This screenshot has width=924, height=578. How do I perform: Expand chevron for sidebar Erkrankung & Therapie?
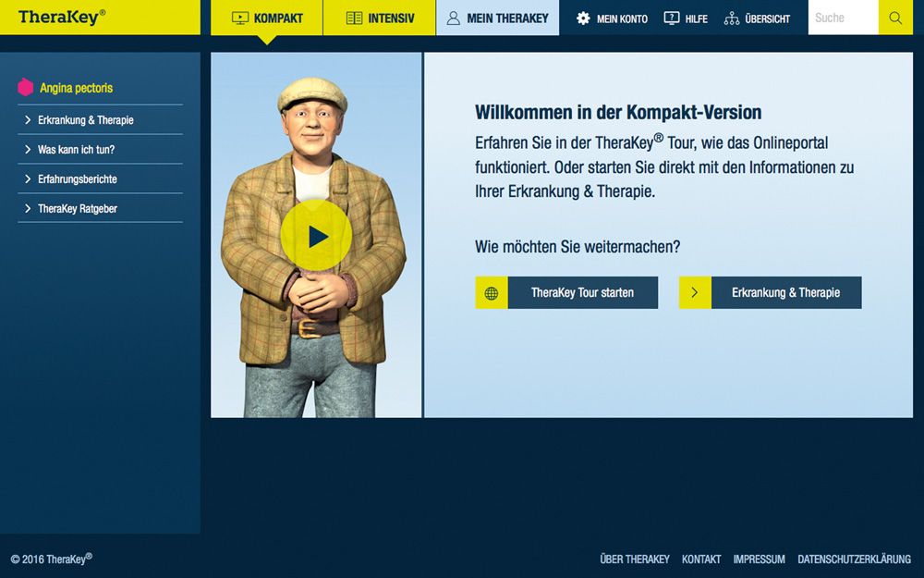click(28, 119)
